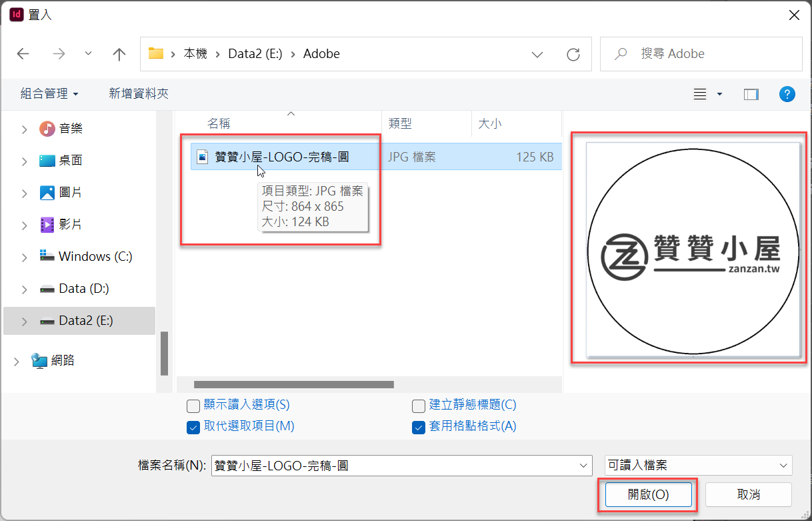Open 可讀入檔案 file type dropdown
The image size is (812, 521).
[x=698, y=466]
